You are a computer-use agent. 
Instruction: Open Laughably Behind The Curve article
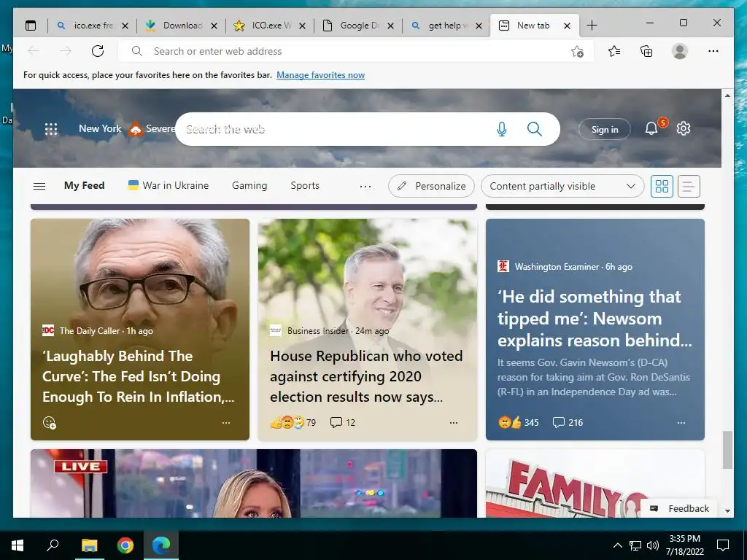tap(138, 376)
